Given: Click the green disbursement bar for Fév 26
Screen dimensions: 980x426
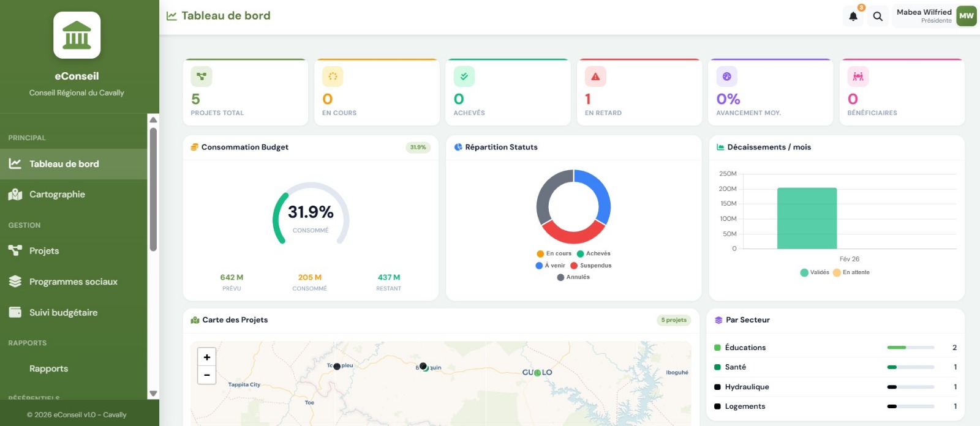Looking at the screenshot, I should [x=807, y=218].
